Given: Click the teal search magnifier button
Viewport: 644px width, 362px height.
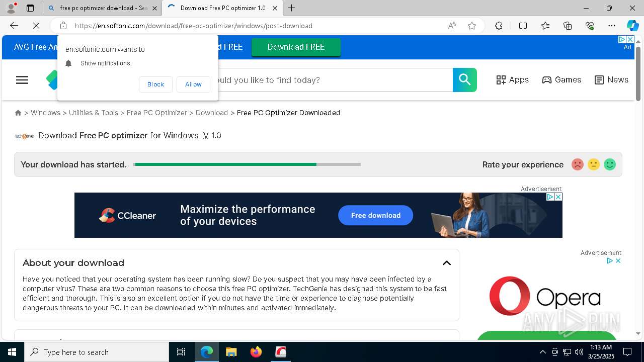Looking at the screenshot, I should [465, 80].
